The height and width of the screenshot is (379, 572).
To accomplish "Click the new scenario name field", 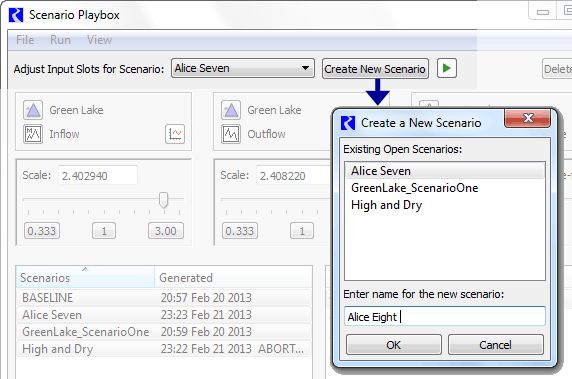I will click(x=445, y=316).
